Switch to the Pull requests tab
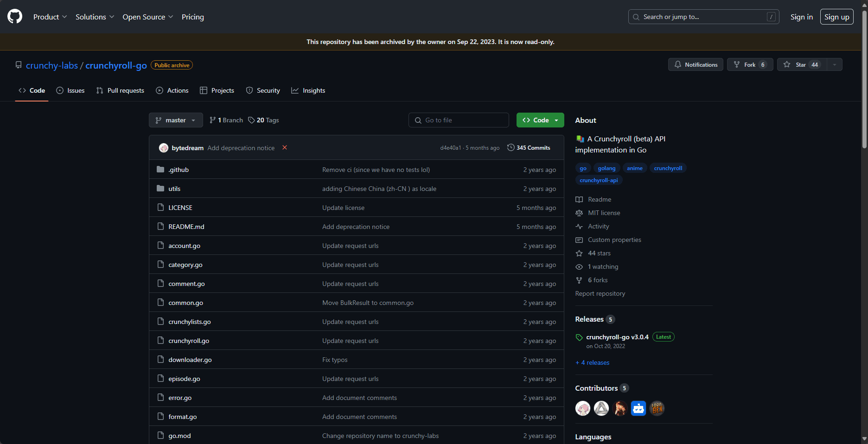The height and width of the screenshot is (444, 868). point(120,90)
